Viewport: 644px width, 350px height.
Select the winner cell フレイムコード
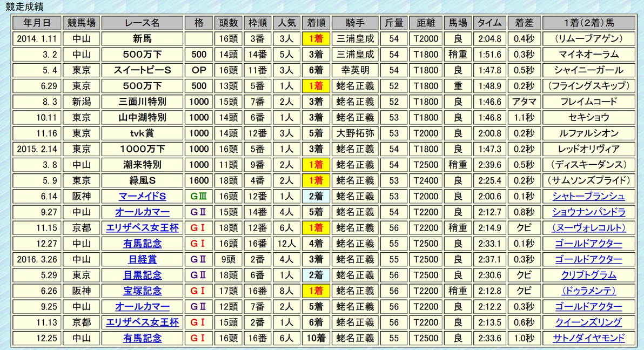click(588, 102)
